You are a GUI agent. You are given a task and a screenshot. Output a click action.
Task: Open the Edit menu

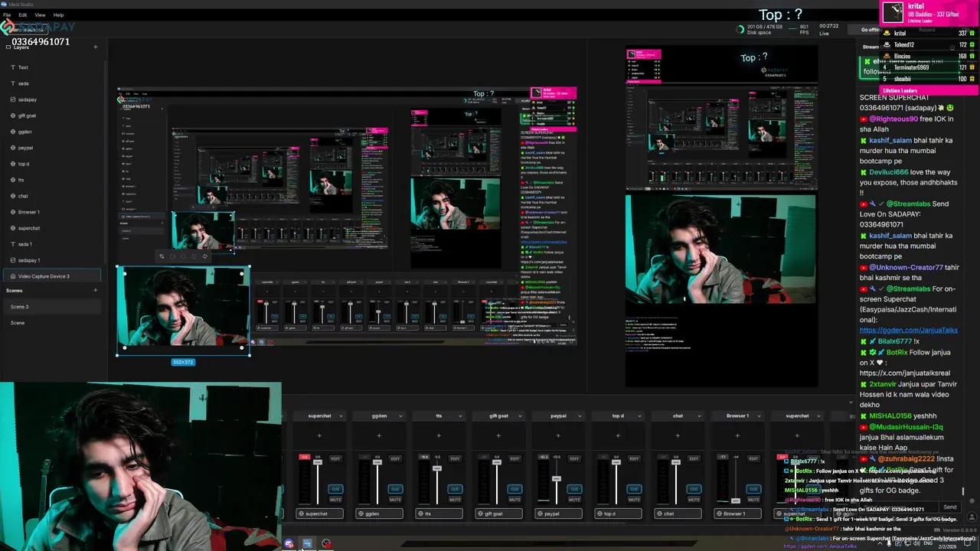[23, 15]
